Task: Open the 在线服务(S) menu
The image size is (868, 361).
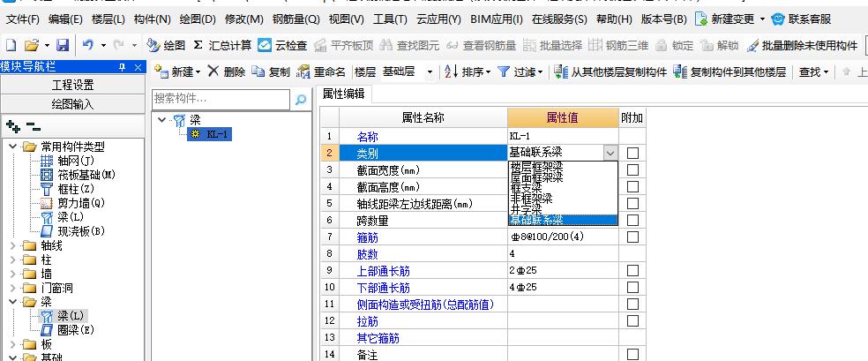Action: (559, 19)
